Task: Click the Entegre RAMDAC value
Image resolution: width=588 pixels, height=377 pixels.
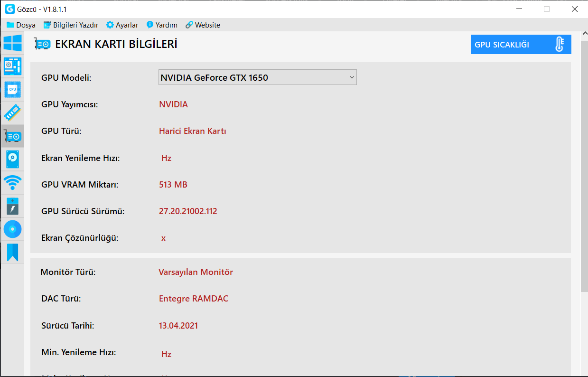Action: (194, 299)
